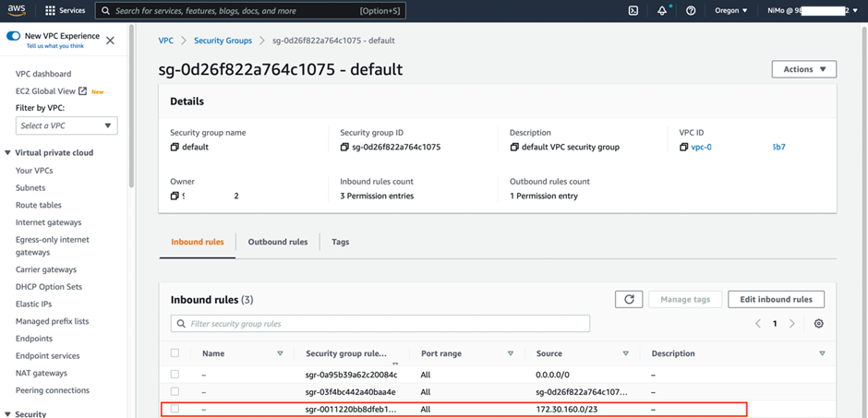Click the filter security group rules field
The height and width of the screenshot is (418, 868).
coord(380,324)
